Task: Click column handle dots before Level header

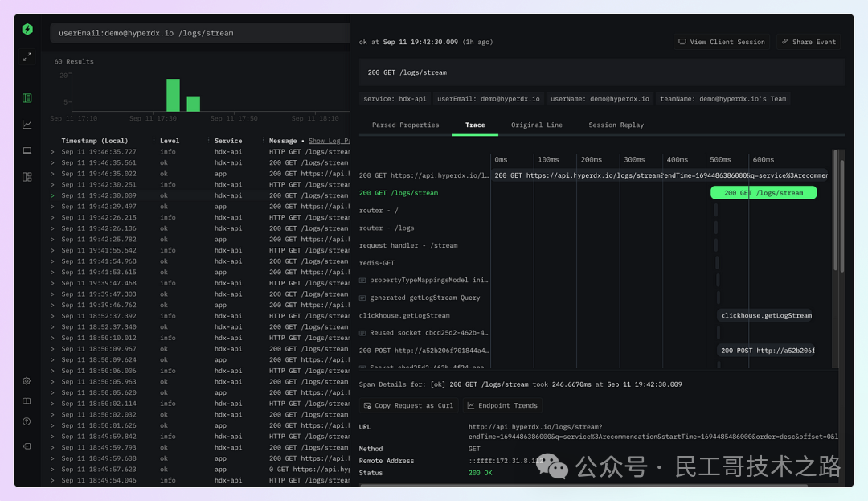Action: point(154,141)
